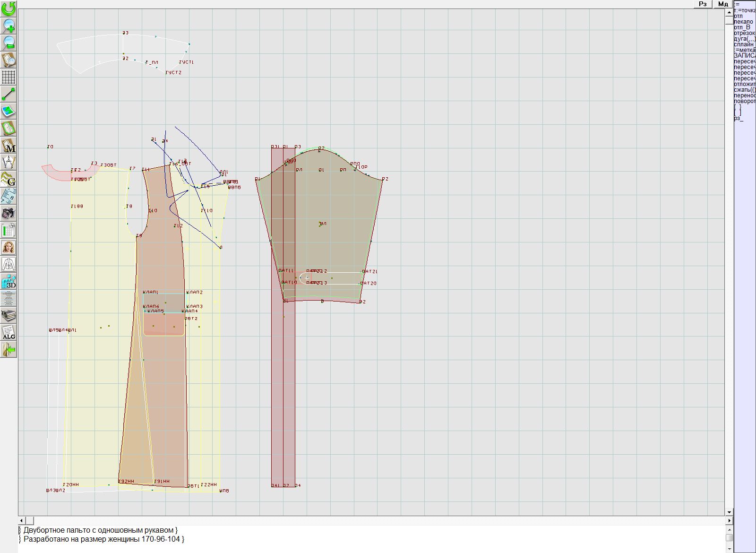Open the ALG algorithm document icon

click(x=9, y=332)
